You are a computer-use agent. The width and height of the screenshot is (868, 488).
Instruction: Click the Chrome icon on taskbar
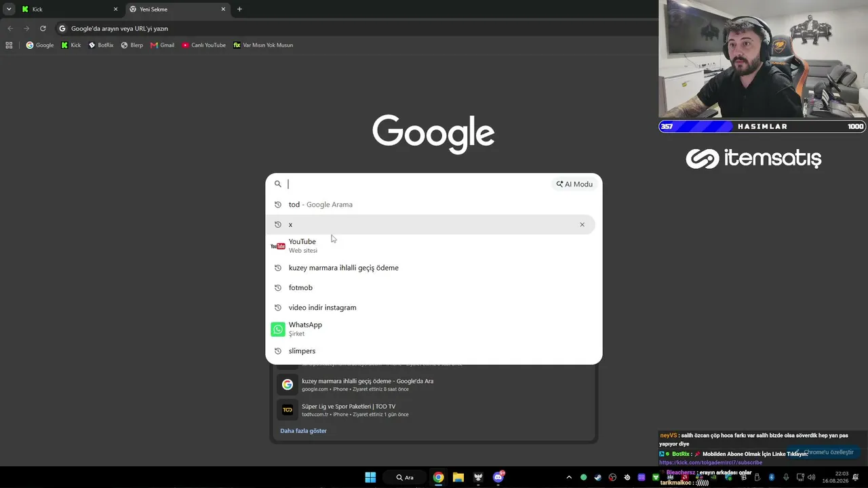point(439,477)
